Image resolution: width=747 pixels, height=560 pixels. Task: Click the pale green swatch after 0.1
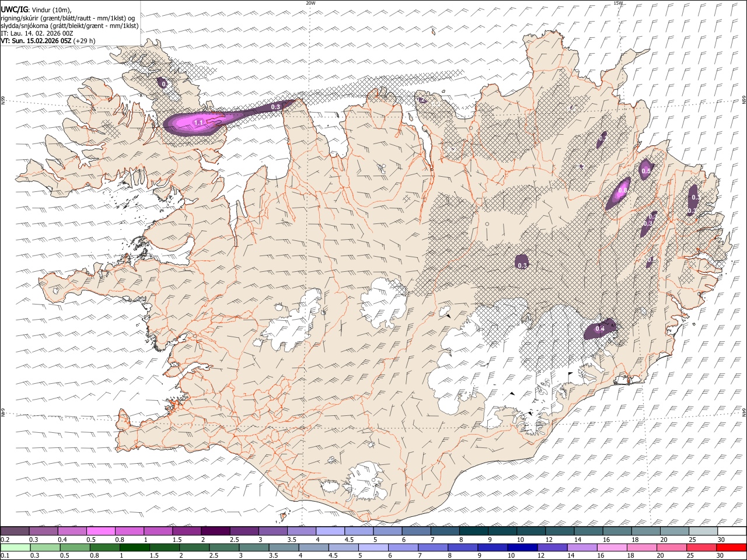click(15, 548)
